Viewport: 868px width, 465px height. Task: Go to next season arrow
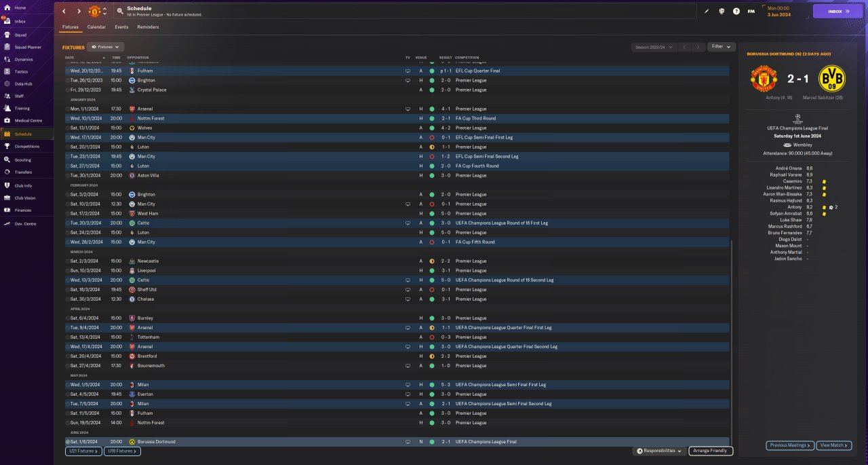point(698,47)
